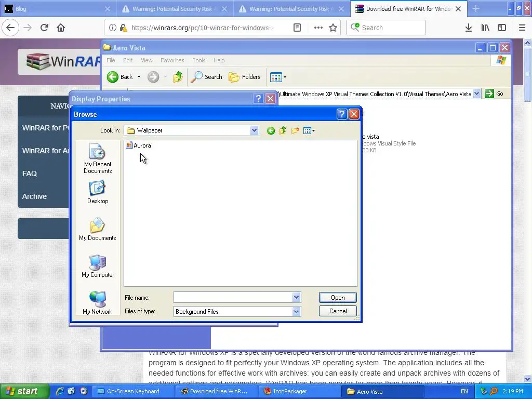Click Cancel in the Browse dialog
The image size is (532, 399).
(338, 311)
